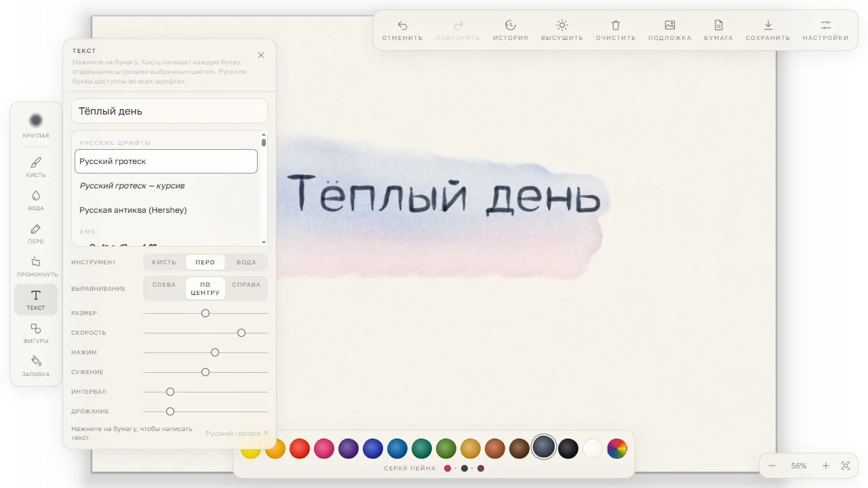
Task: Open the Фигуры shapes tool
Action: coord(36,333)
